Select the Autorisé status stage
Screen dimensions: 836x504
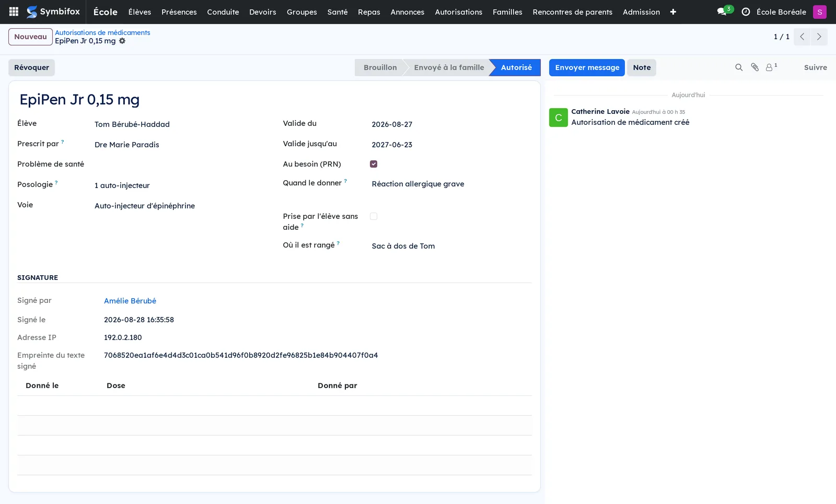[516, 67]
